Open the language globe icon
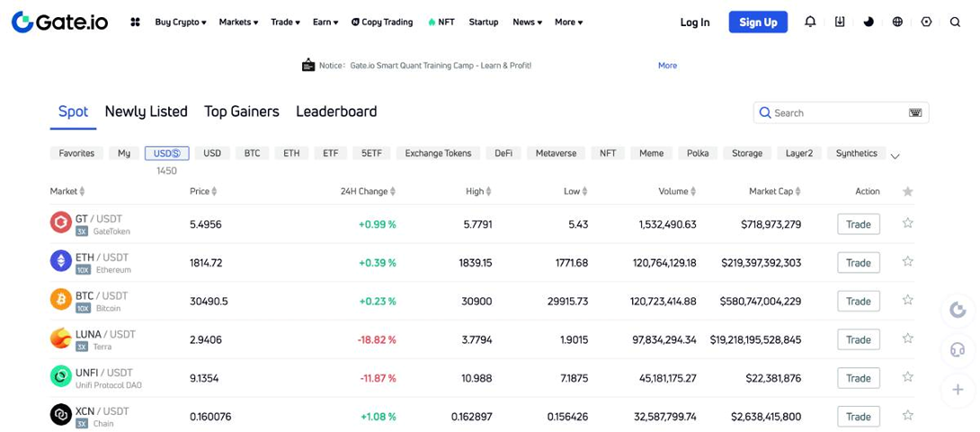 pos(897,22)
